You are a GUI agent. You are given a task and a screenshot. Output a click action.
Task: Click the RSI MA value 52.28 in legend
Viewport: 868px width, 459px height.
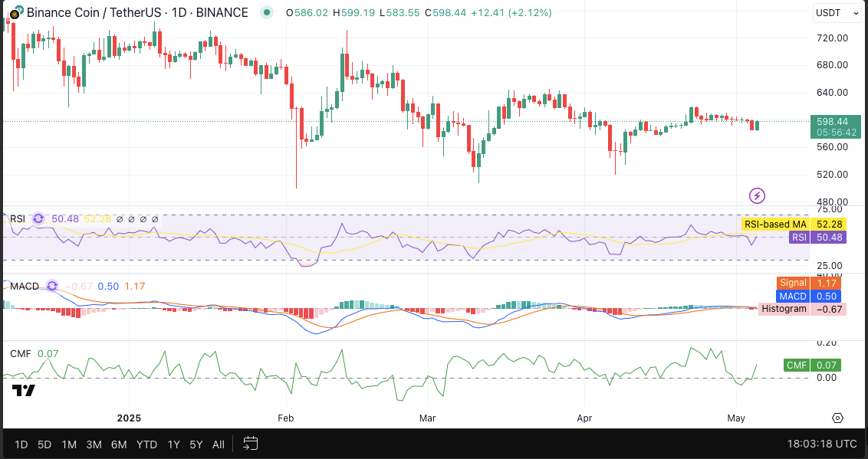pyautogui.click(x=98, y=219)
